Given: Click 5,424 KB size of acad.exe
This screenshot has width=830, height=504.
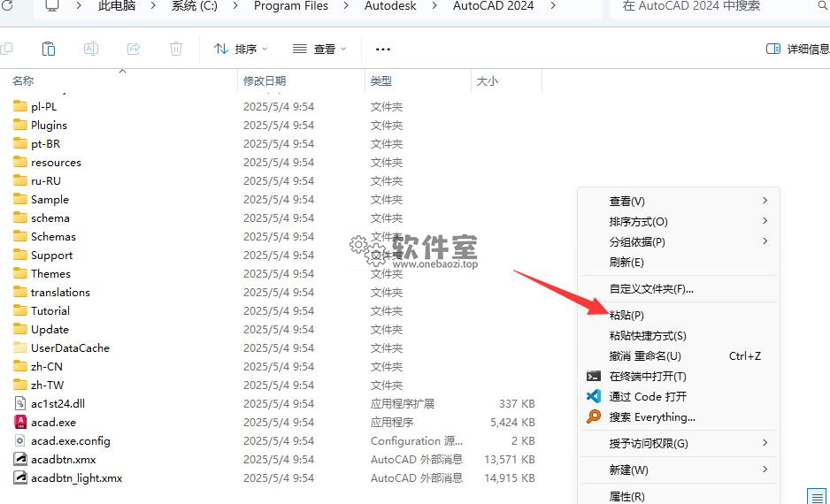Looking at the screenshot, I should coord(512,422).
